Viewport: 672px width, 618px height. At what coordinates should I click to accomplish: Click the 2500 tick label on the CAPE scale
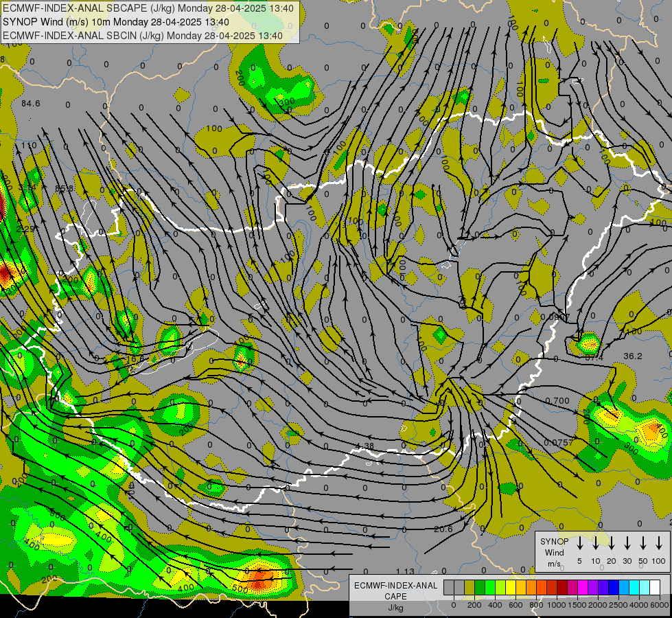click(618, 605)
